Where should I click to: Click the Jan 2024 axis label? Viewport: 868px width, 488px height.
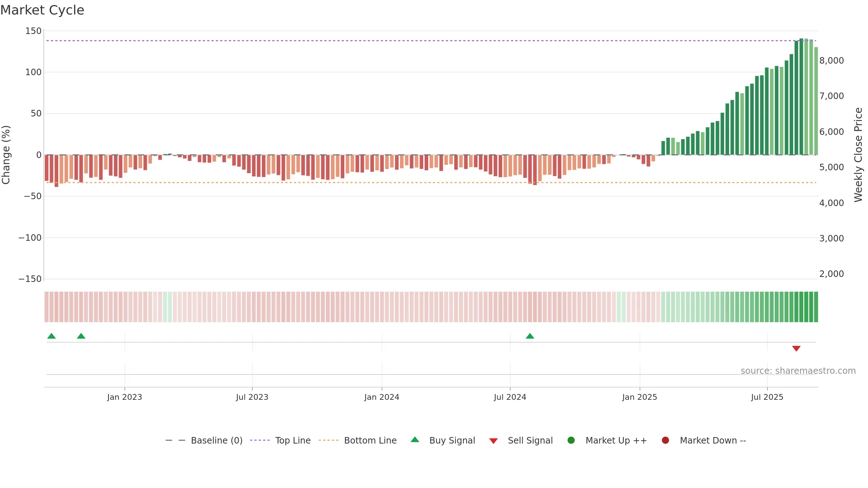[382, 397]
